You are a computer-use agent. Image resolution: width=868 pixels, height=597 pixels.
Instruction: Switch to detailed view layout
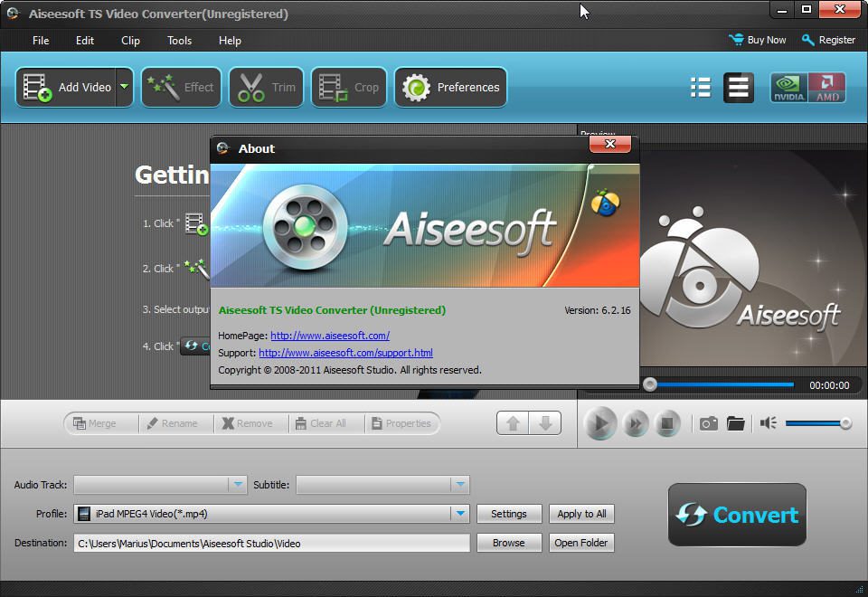pyautogui.click(x=738, y=87)
